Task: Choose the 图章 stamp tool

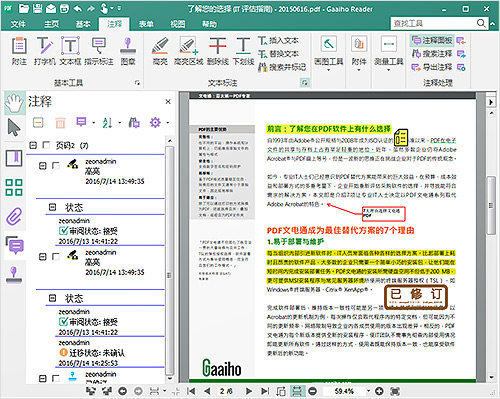Action: click(128, 51)
